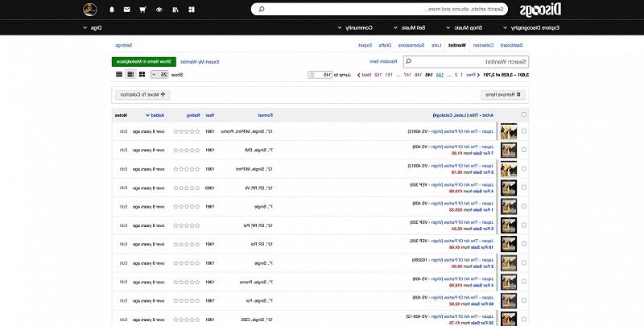Sort by the Format column header
This screenshot has height=326, width=644.
[266, 115]
